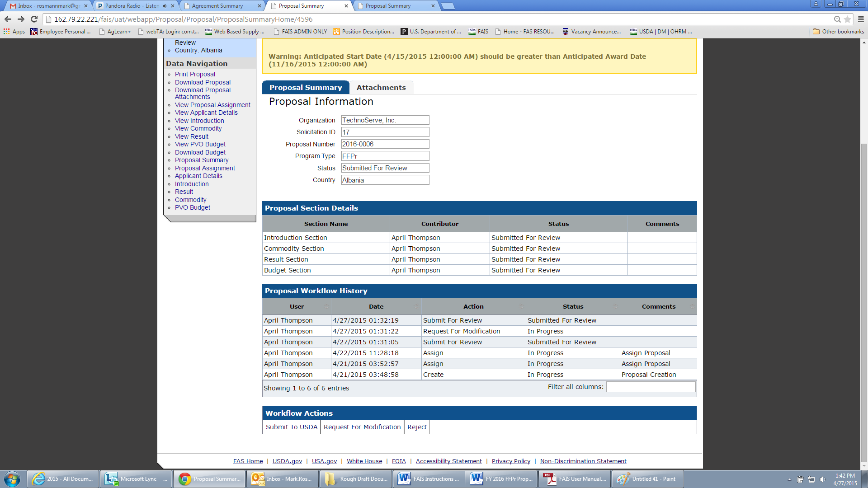Click the browser reload icon
Viewport: 868px width, 488px height.
point(34,19)
